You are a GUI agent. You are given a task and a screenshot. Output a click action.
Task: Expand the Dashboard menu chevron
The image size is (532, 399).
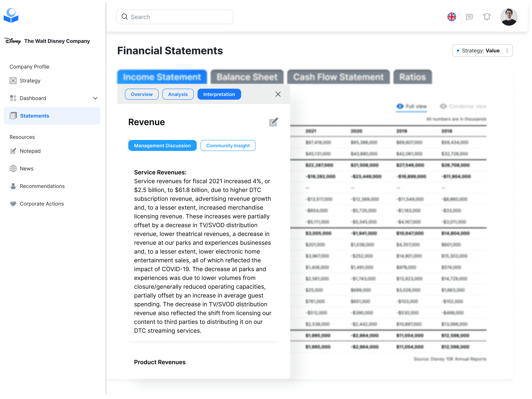point(95,98)
